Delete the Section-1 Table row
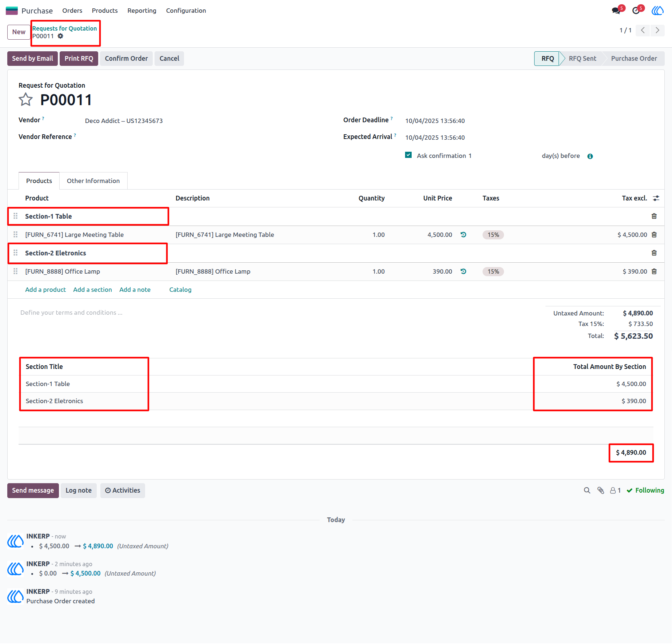The height and width of the screenshot is (644, 672). (654, 216)
